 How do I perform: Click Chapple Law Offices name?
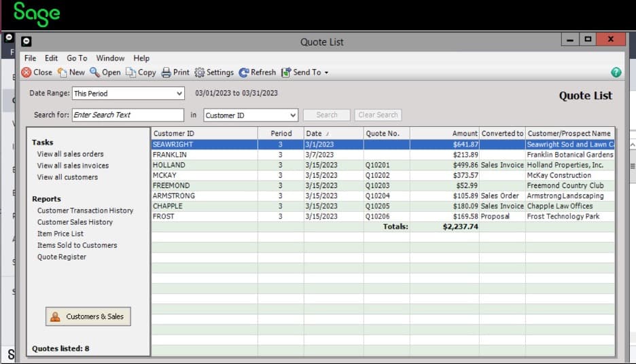coord(560,206)
